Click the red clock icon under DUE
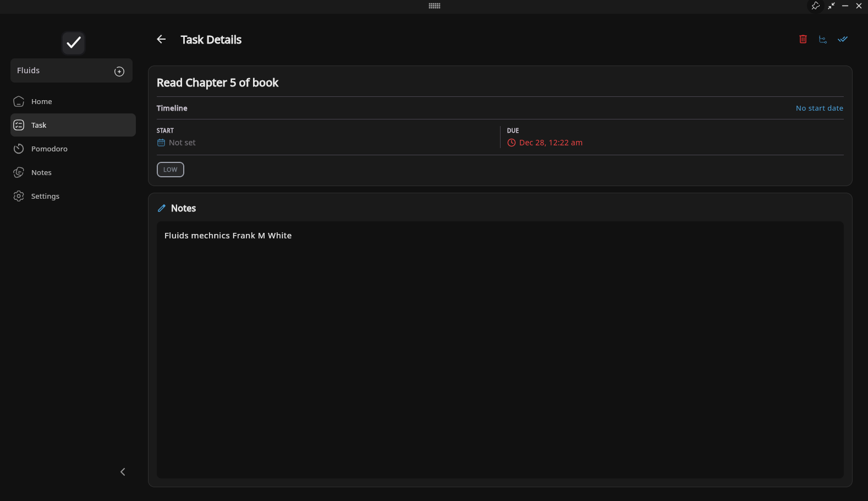This screenshot has width=868, height=501. (x=512, y=143)
